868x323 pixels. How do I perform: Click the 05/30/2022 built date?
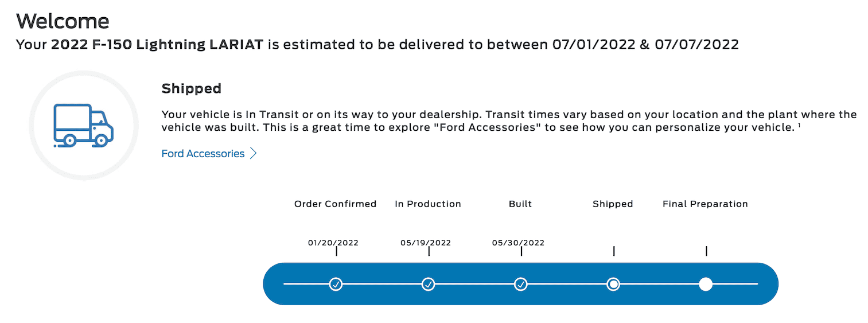518,243
